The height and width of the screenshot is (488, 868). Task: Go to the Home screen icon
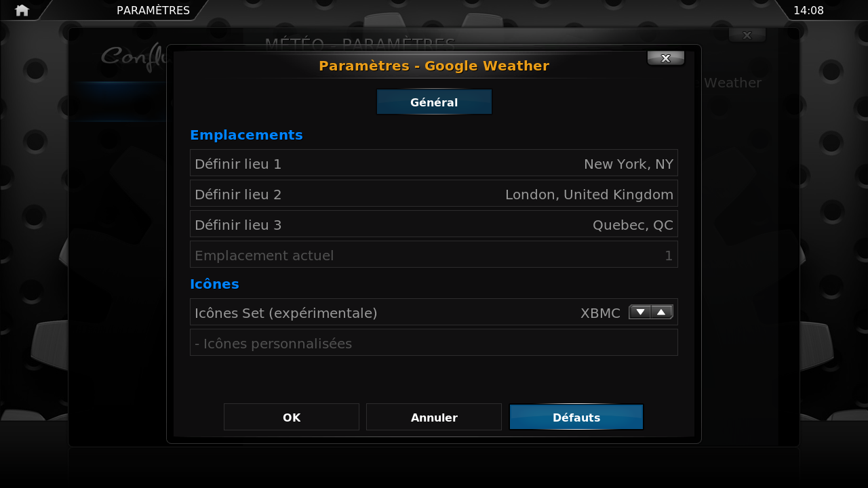tap(22, 10)
